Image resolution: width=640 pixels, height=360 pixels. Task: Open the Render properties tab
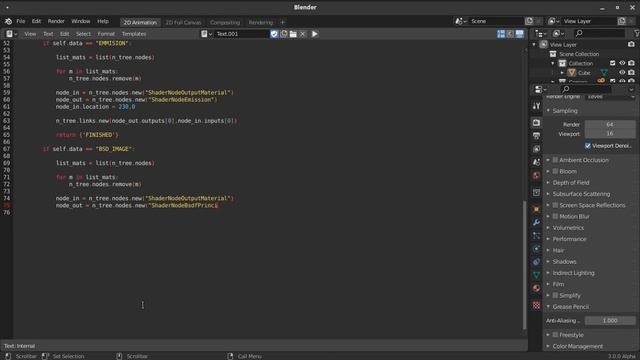point(536,122)
